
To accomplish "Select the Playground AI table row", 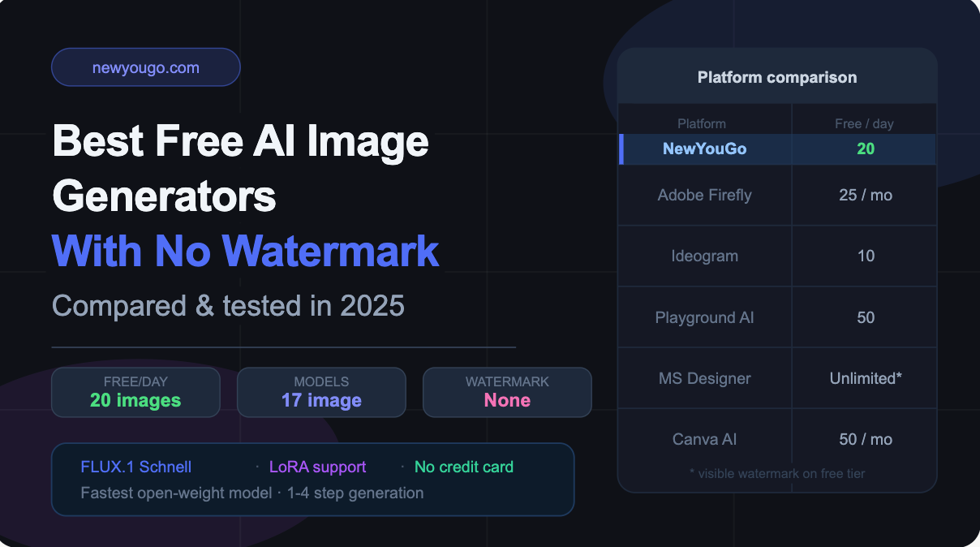I will coord(777,317).
